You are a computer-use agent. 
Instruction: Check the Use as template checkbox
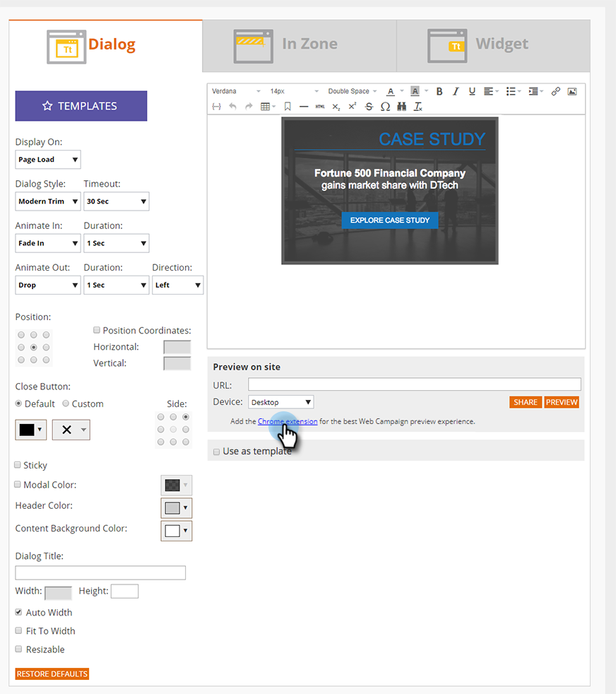(216, 452)
